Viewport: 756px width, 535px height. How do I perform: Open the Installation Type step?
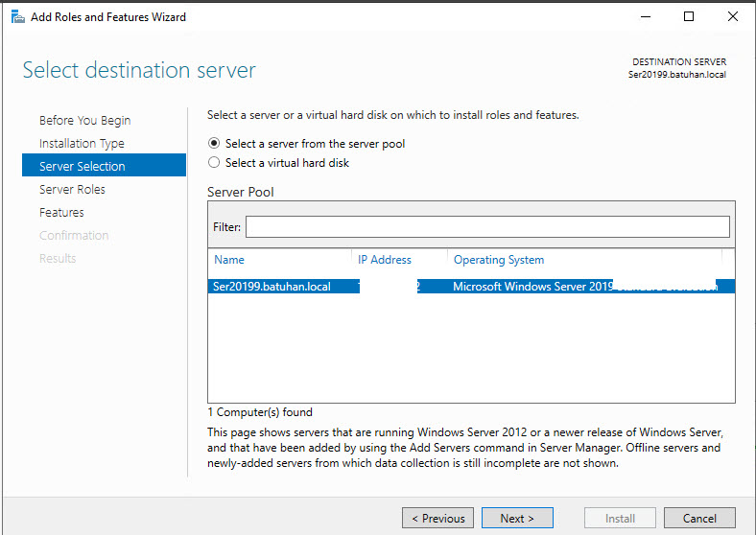point(82,144)
